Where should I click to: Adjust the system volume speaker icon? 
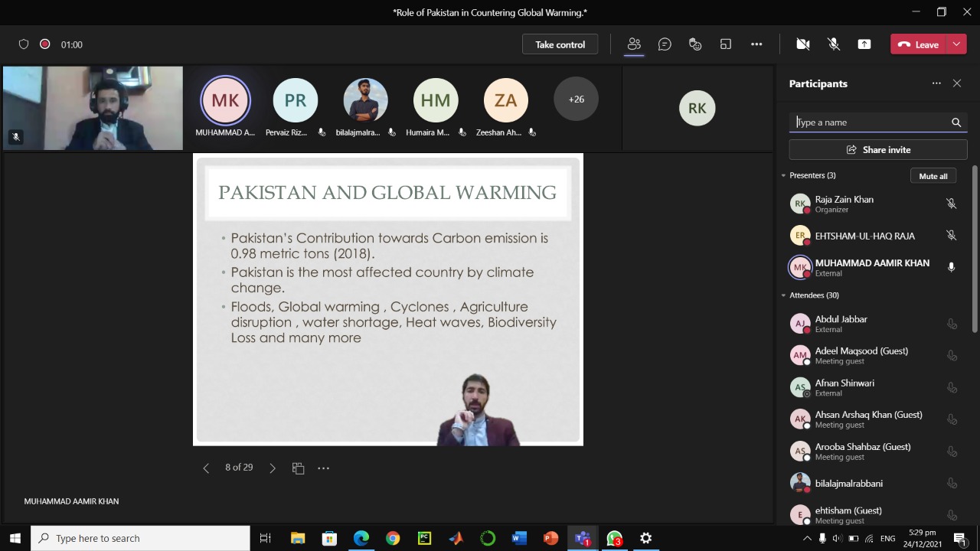[837, 539]
